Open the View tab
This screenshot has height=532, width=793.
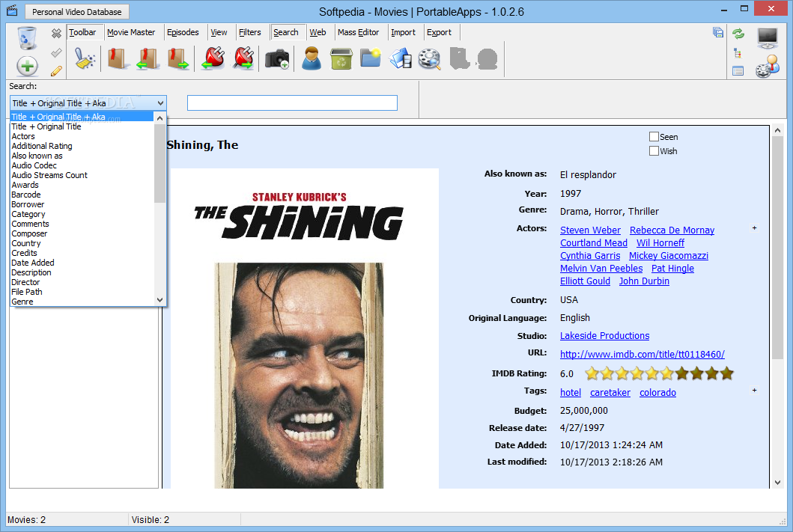(x=219, y=32)
